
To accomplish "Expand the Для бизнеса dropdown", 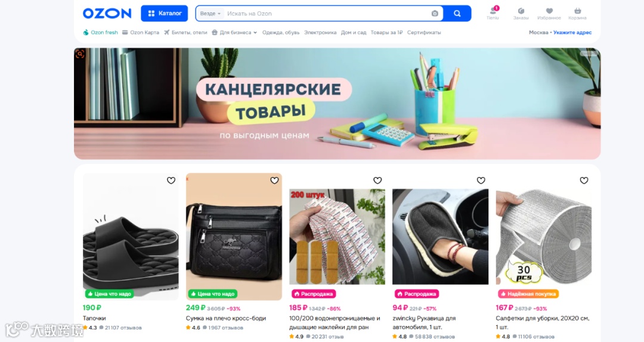I will (234, 32).
